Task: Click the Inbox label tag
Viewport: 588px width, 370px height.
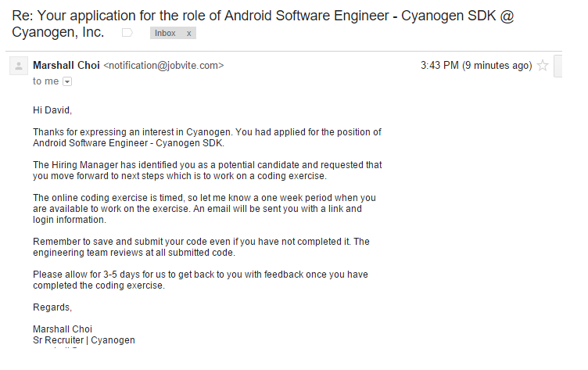Action: point(166,33)
